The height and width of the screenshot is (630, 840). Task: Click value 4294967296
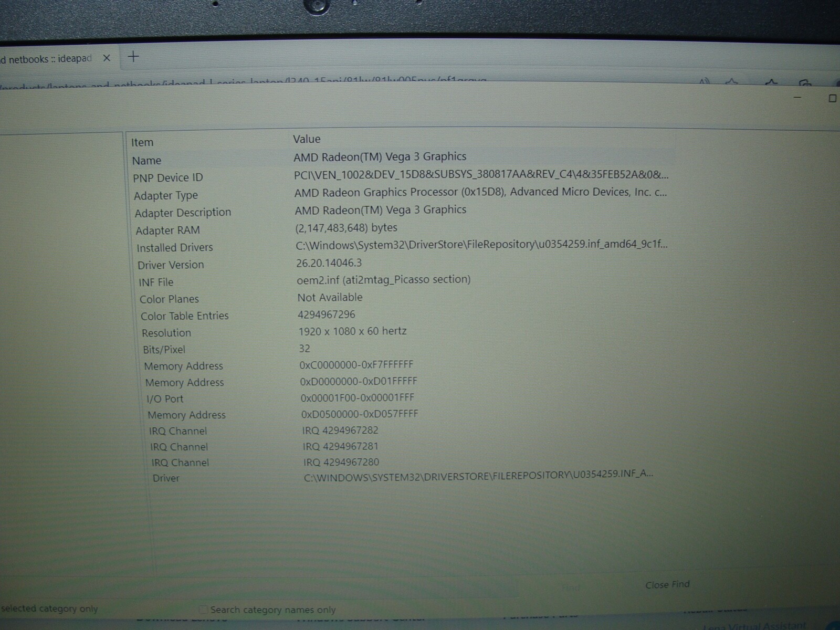pyautogui.click(x=326, y=314)
